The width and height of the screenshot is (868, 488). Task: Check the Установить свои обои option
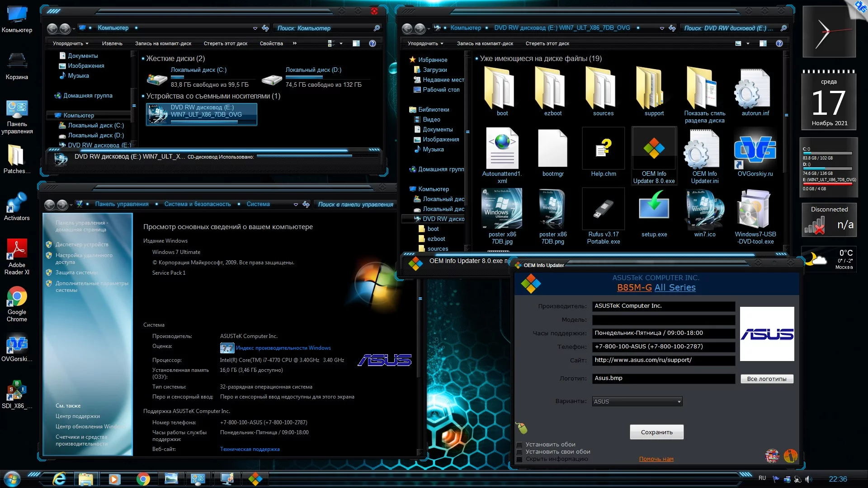point(519,452)
